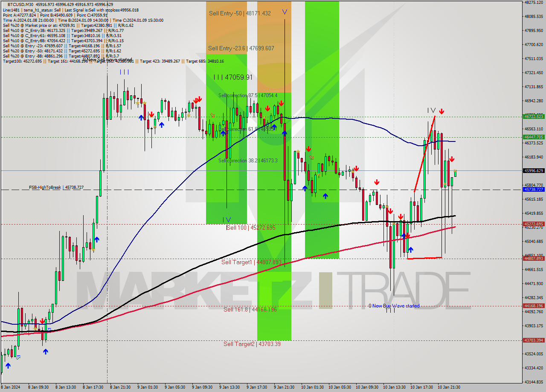Click the 47321.235 price scale value
The width and height of the screenshot is (546, 392).
[533, 72]
